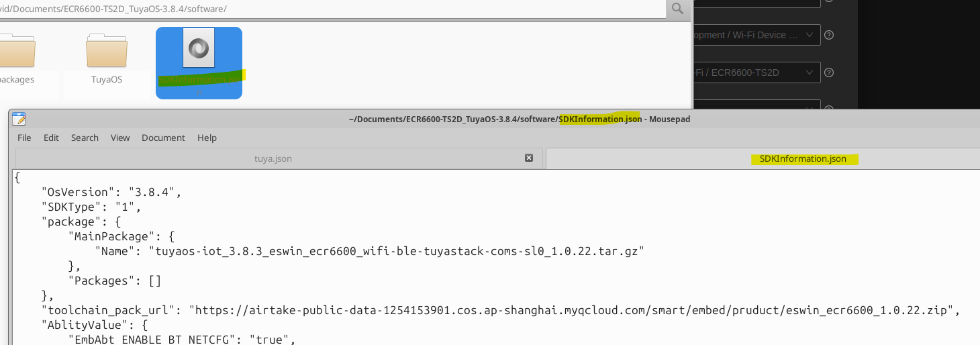
Task: Open the File menu in Mousepad
Action: [24, 138]
